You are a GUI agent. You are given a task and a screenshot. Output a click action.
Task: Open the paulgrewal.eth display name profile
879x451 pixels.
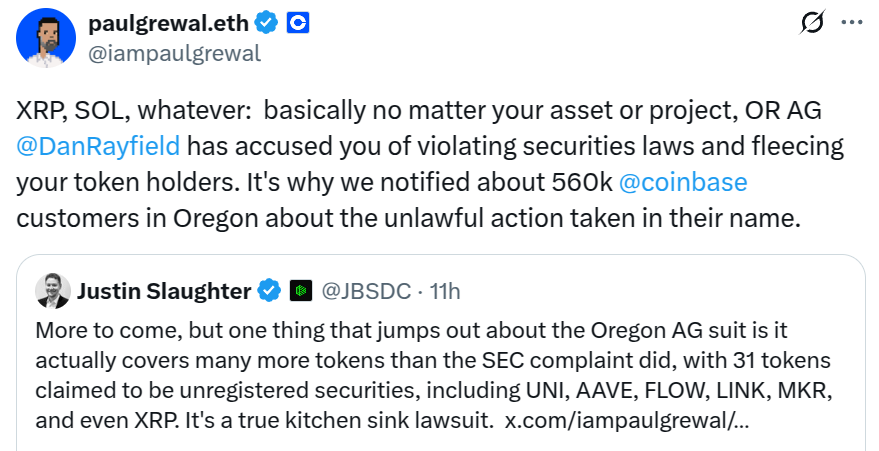[168, 22]
